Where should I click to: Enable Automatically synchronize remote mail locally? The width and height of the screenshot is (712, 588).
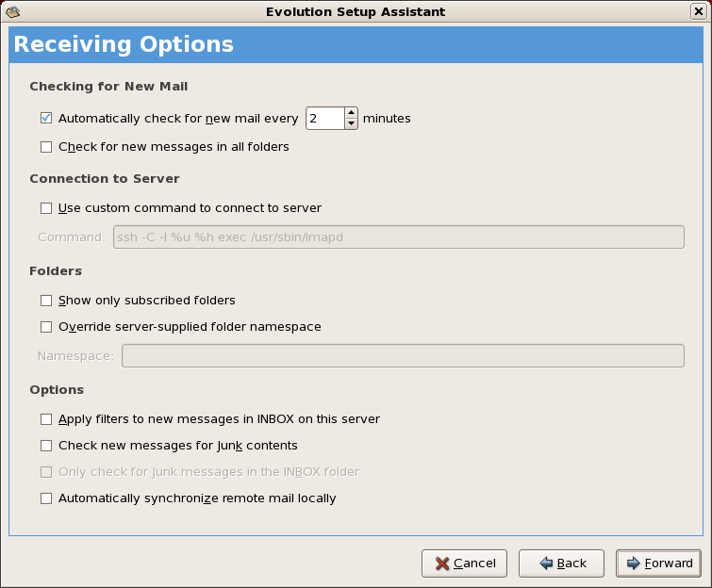pos(46,498)
